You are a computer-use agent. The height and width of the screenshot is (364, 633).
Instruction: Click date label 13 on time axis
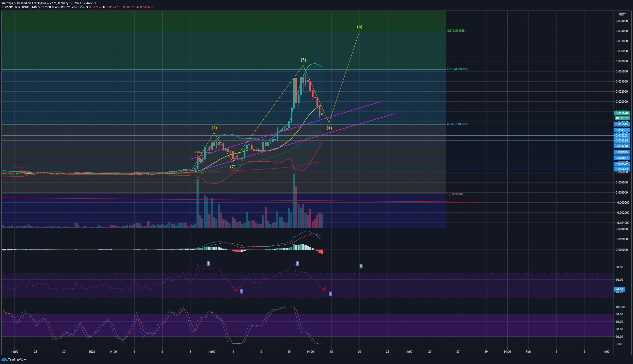261,352
